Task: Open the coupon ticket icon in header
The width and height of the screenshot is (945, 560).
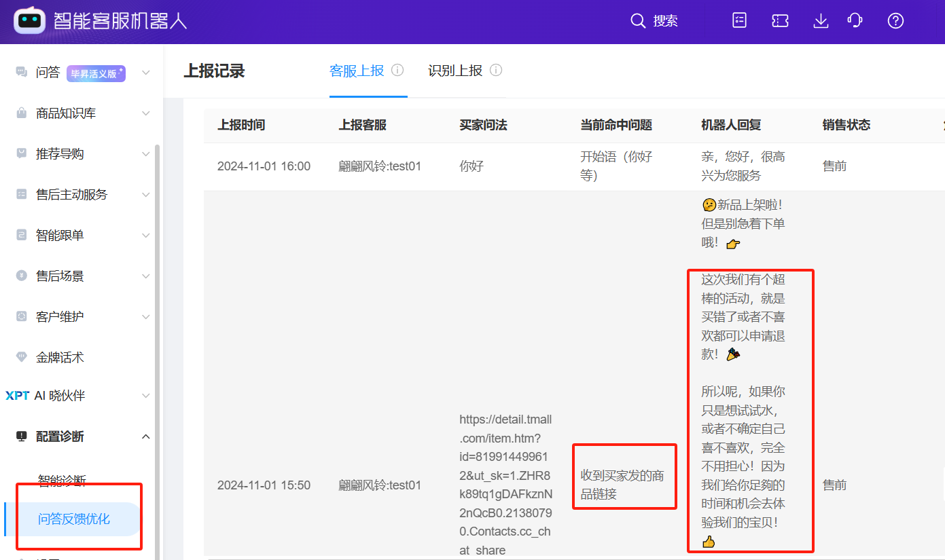Action: tap(780, 21)
